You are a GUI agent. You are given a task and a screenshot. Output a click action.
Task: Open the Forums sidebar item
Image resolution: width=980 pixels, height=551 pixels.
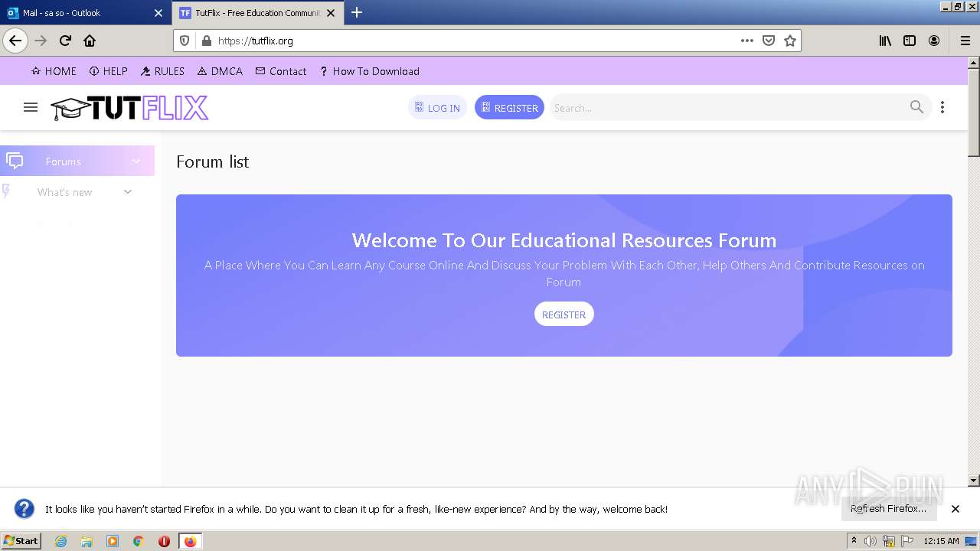pyautogui.click(x=77, y=161)
